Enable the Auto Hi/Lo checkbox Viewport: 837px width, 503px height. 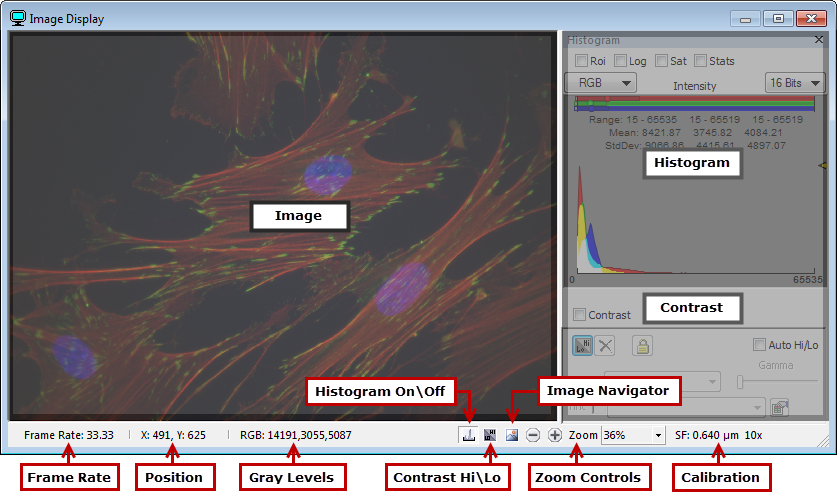click(x=759, y=345)
